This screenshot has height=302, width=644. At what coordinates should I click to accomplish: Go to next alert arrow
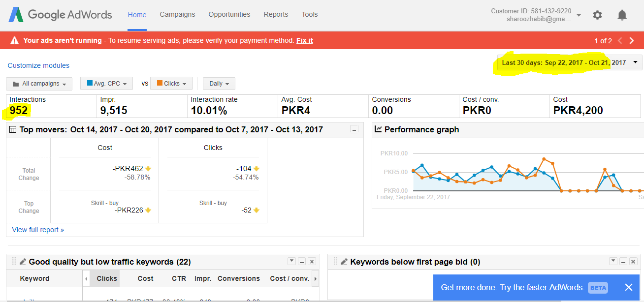tap(632, 41)
